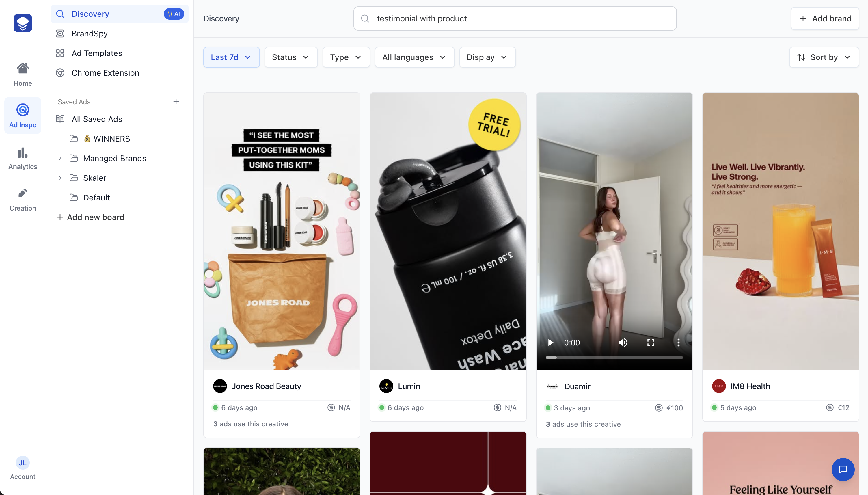This screenshot has width=868, height=495.
Task: Open the Last 7d date filter
Action: pyautogui.click(x=232, y=57)
